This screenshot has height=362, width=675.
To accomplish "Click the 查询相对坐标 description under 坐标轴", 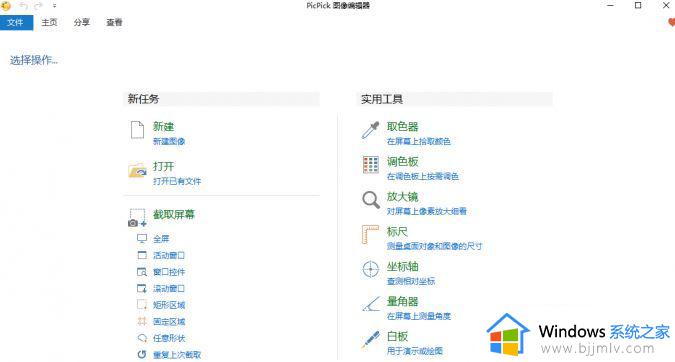I will [411, 281].
